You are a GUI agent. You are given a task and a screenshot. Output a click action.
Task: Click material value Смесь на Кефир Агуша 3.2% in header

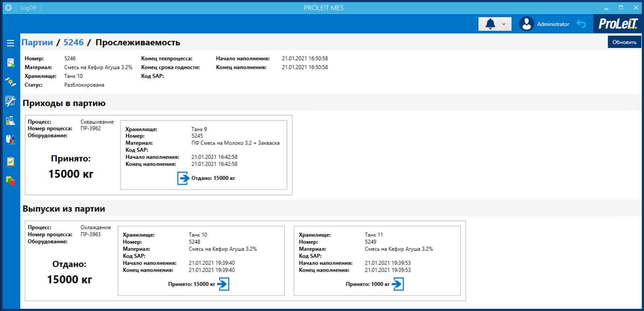(x=98, y=67)
